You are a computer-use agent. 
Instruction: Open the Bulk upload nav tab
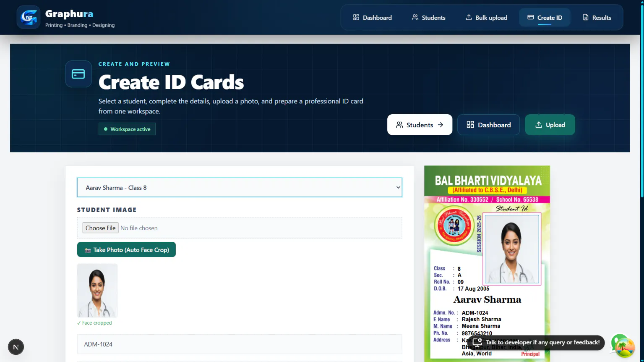click(486, 18)
